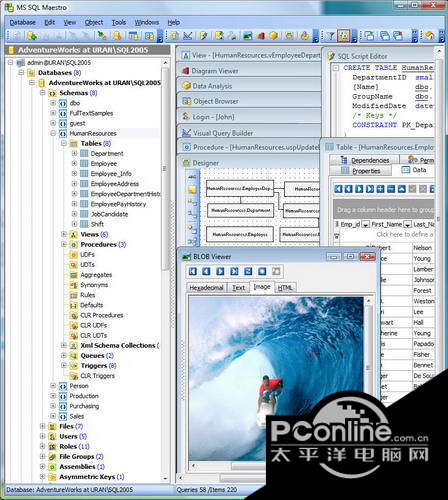Open the Properties tab in Table window
The image size is (448, 500).
(360, 171)
